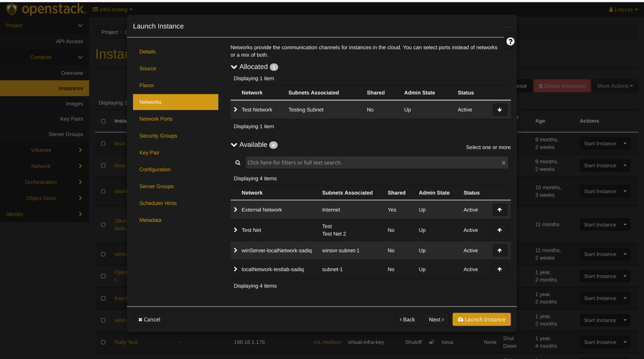Expand localNetwork-testlab-sadiq row details
Image resolution: width=644 pixels, height=359 pixels.
[x=236, y=269]
